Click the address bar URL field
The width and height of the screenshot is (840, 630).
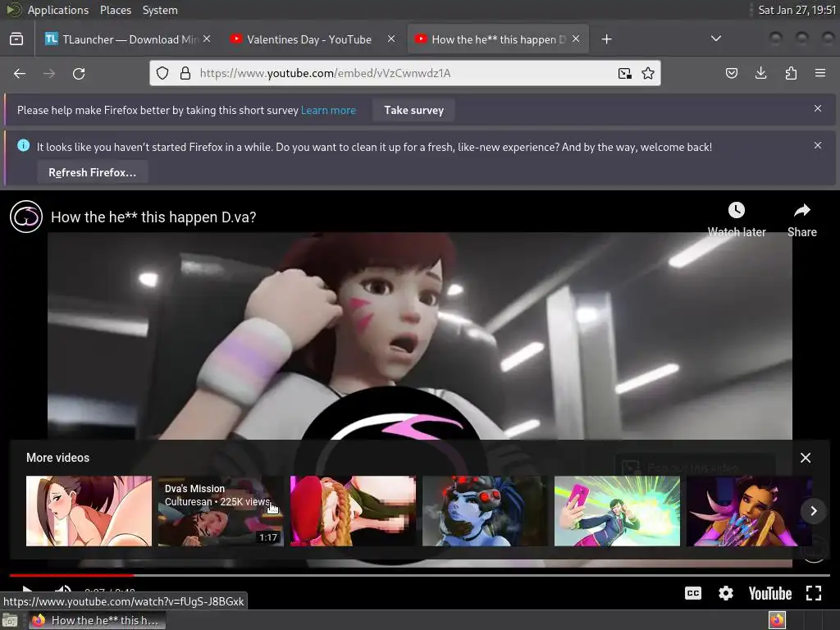click(x=404, y=73)
